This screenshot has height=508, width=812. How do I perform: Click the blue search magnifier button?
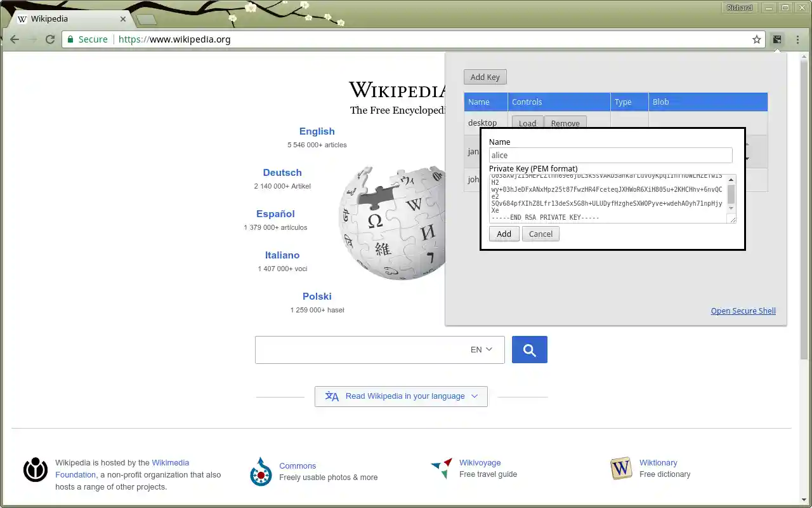(x=529, y=349)
